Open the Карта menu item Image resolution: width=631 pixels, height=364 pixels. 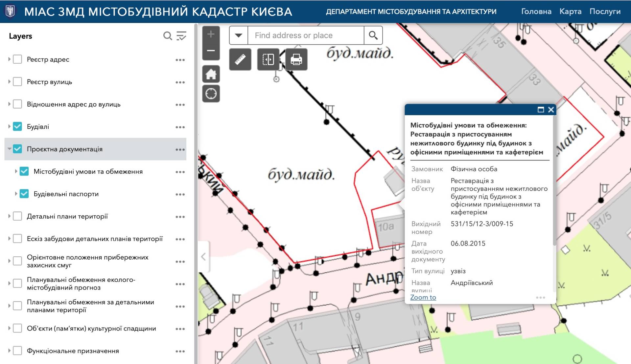(570, 11)
